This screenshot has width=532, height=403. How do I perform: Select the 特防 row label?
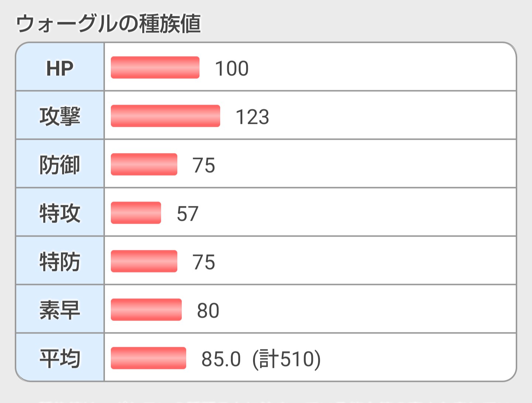60,262
